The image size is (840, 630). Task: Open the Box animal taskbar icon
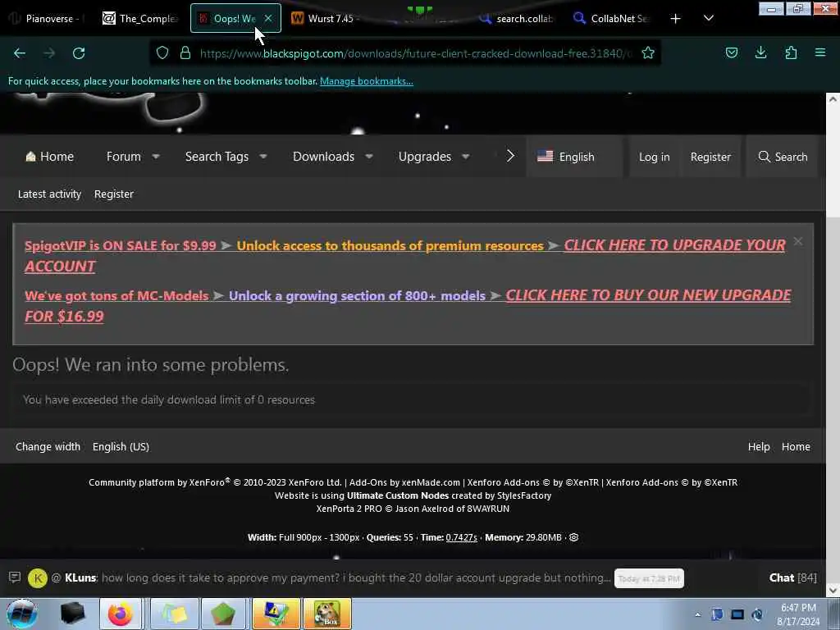(x=327, y=614)
